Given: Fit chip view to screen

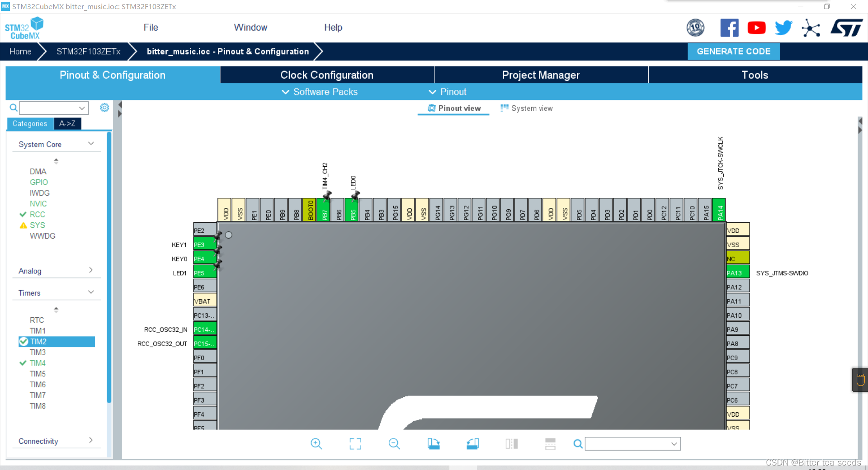Looking at the screenshot, I should point(355,444).
